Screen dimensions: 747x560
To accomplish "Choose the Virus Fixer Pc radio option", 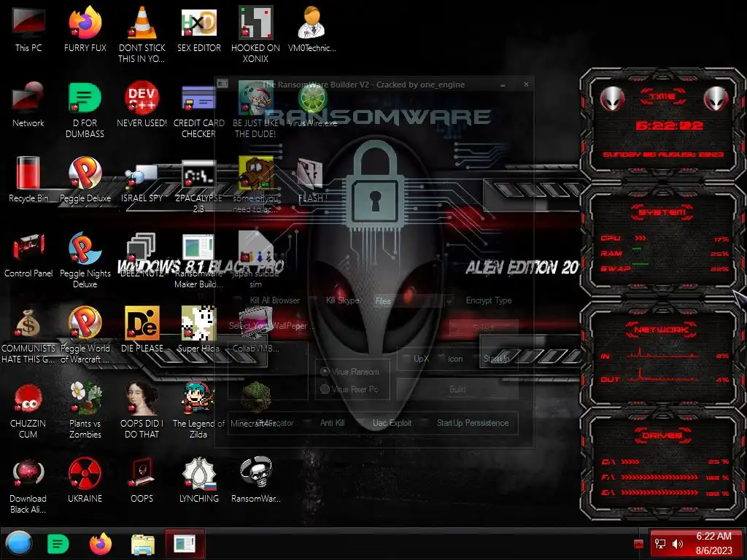I will 325,389.
